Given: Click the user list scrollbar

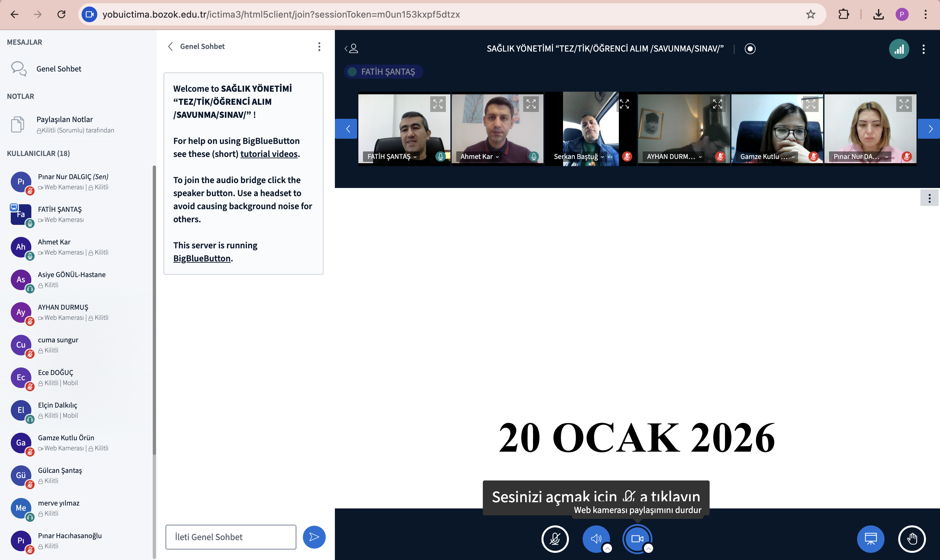Looking at the screenshot, I should [x=154, y=309].
